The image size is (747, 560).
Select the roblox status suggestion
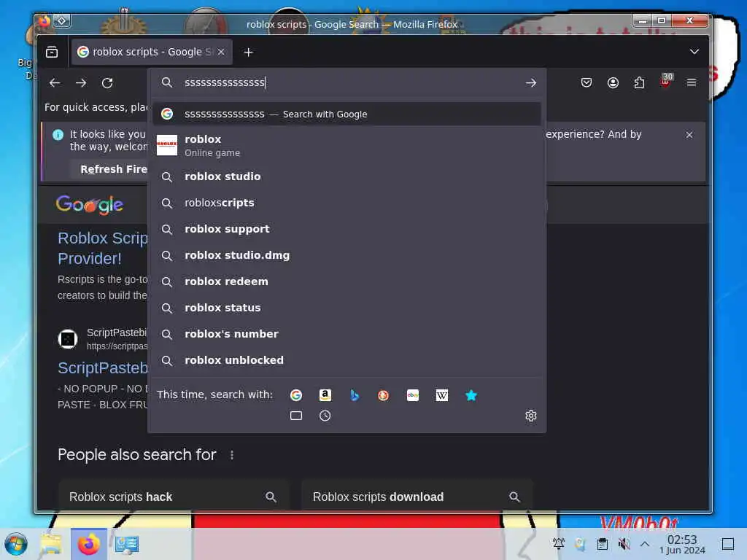tap(347, 308)
